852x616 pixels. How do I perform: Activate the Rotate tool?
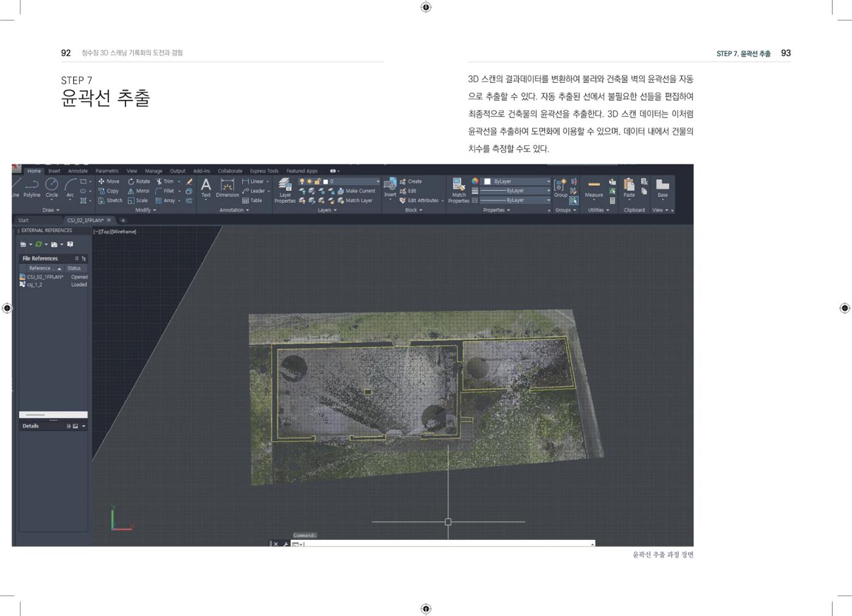tap(139, 181)
